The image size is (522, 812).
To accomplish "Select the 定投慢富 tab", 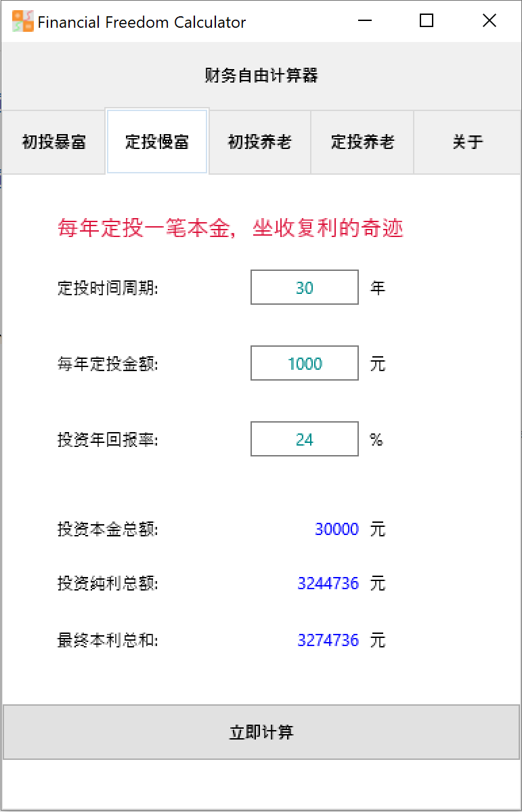I will click(156, 142).
